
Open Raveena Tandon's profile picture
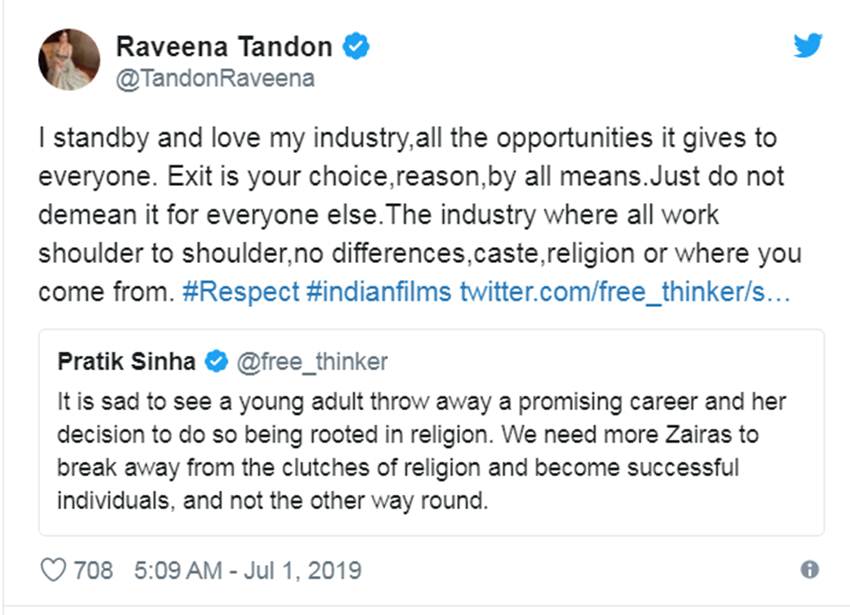[x=69, y=59]
